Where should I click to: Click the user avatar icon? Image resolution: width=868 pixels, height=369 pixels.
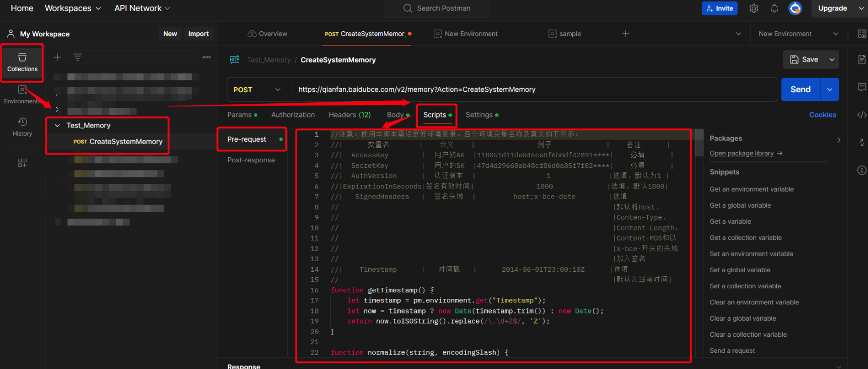click(795, 8)
